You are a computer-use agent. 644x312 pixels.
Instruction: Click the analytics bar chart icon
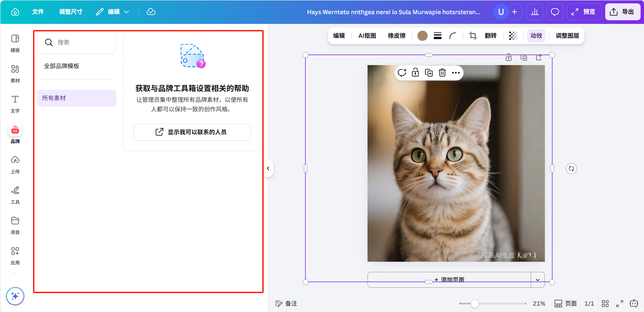(535, 12)
